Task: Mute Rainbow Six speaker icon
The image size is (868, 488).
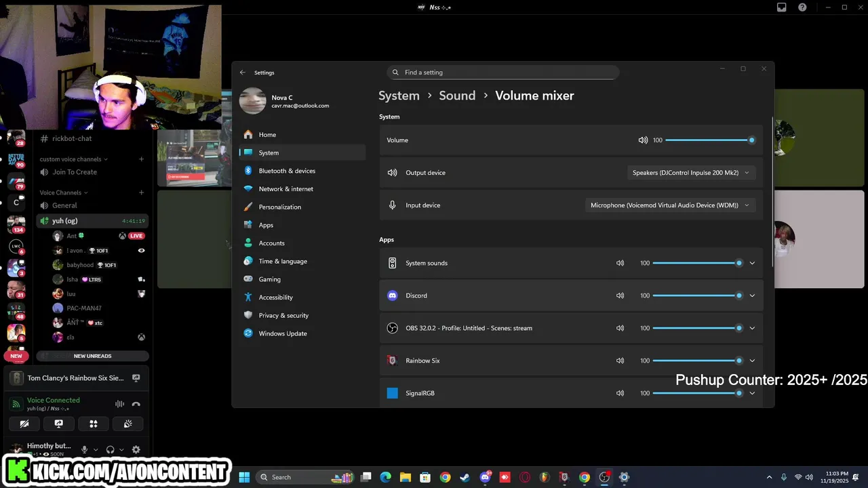Action: pos(620,361)
